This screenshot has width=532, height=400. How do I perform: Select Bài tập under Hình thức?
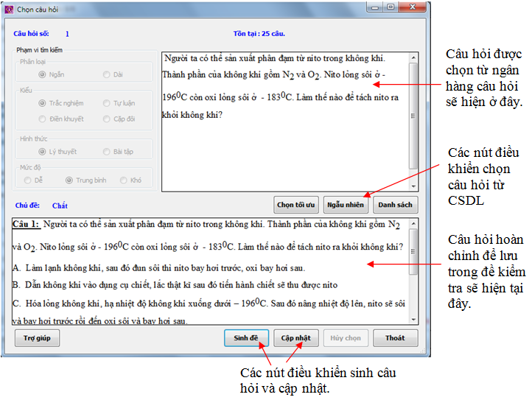click(107, 151)
